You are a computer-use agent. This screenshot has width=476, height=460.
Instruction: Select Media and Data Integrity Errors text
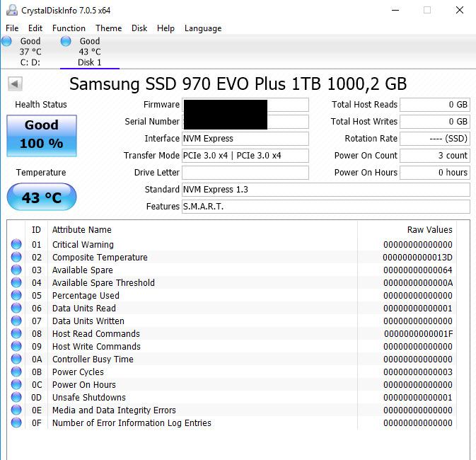tap(114, 410)
